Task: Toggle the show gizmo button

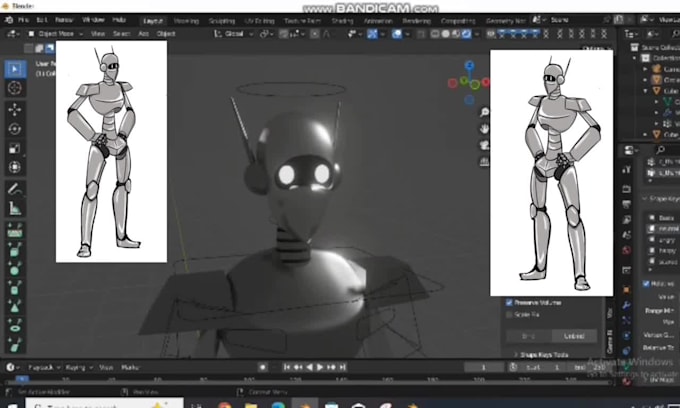Action: pos(372,34)
